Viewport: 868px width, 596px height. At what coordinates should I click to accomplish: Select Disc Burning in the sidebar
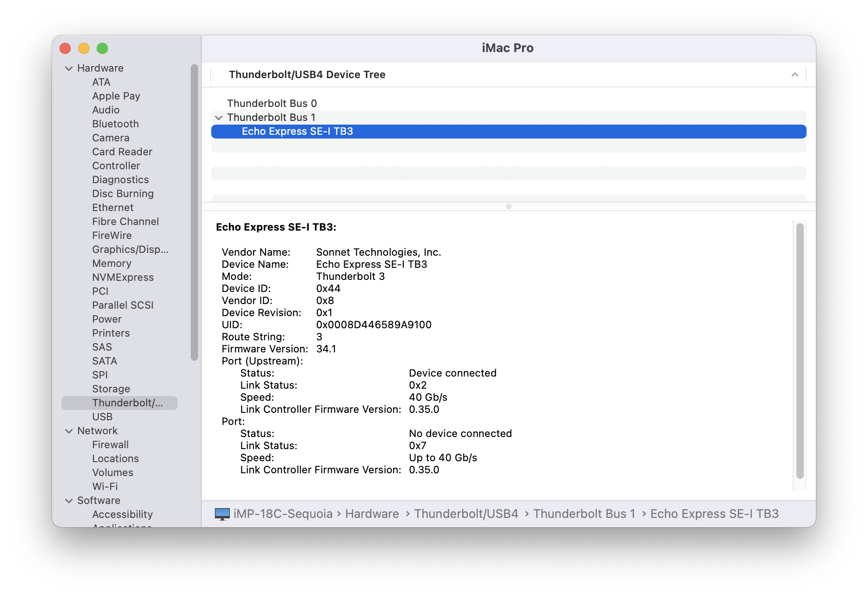click(x=123, y=194)
